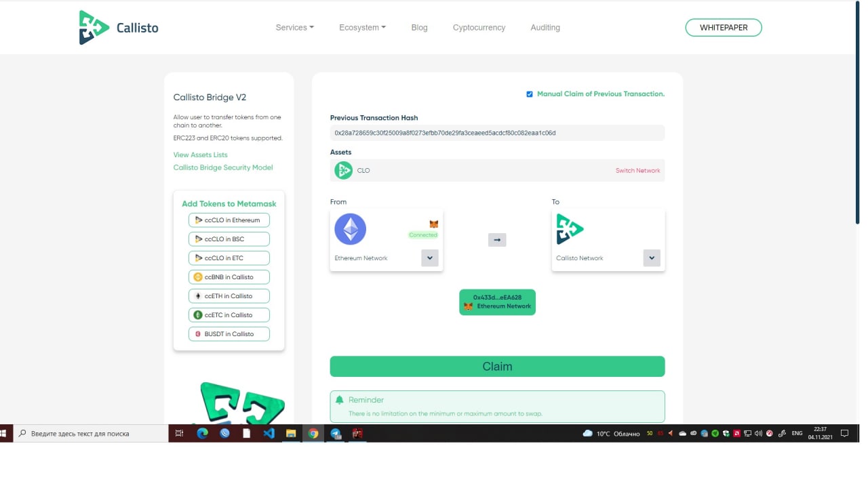Click the arrow between From and To
The height and width of the screenshot is (488, 868).
497,240
